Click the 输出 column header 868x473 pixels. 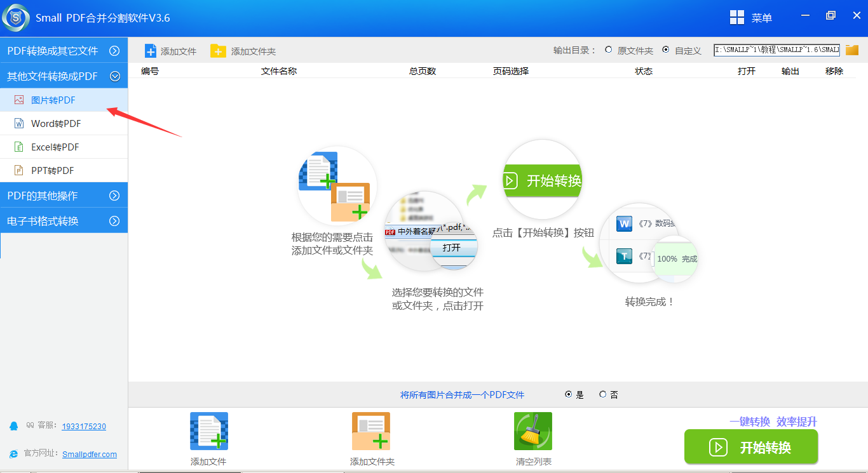pyautogui.click(x=790, y=71)
